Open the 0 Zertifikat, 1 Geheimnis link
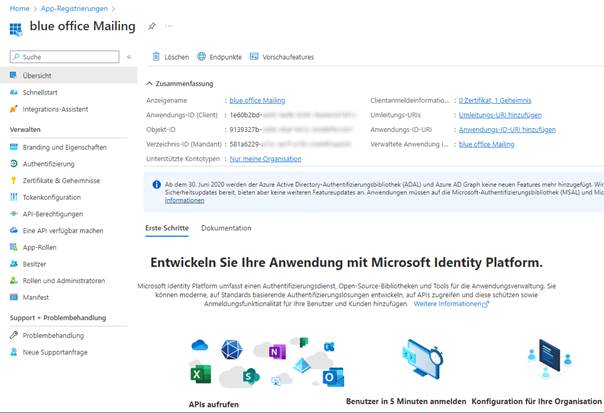Image resolution: width=604 pixels, height=413 pixels. click(495, 100)
